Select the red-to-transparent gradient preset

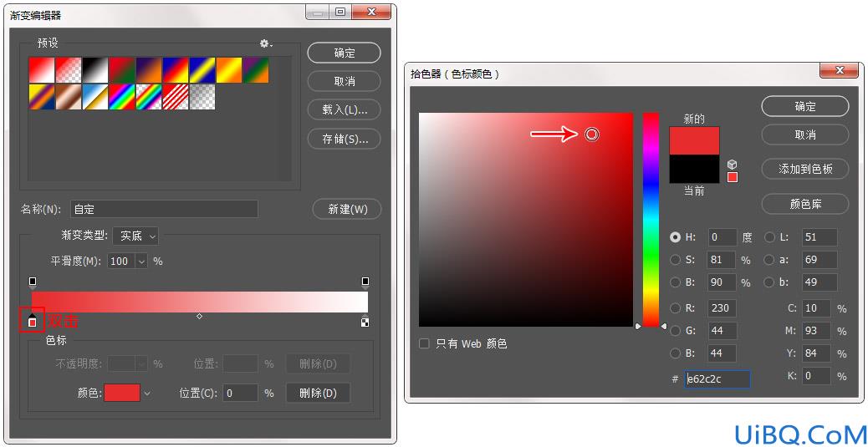point(69,70)
